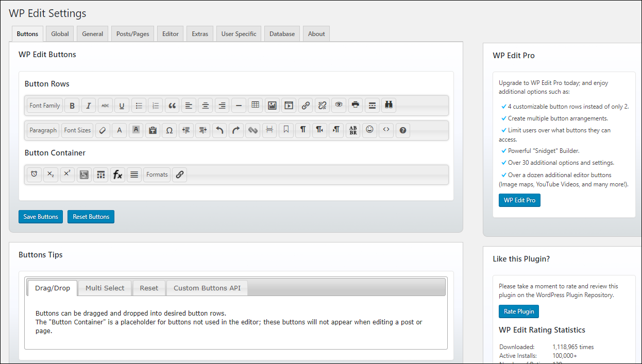The image size is (642, 364).
Task: Click the Subscript button in Button Container
Action: click(x=50, y=175)
